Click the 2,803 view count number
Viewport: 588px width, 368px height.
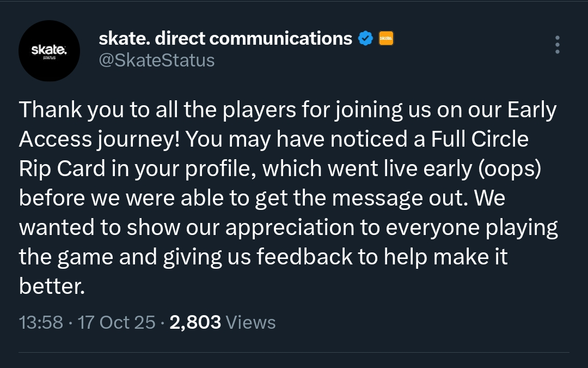pyautogui.click(x=195, y=322)
